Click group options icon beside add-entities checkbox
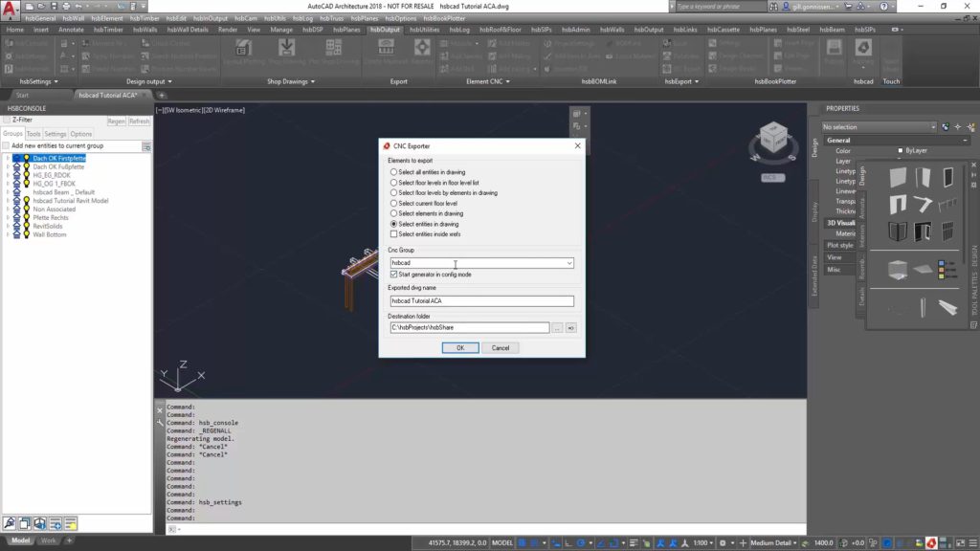The height and width of the screenshot is (551, 980). coord(146,146)
